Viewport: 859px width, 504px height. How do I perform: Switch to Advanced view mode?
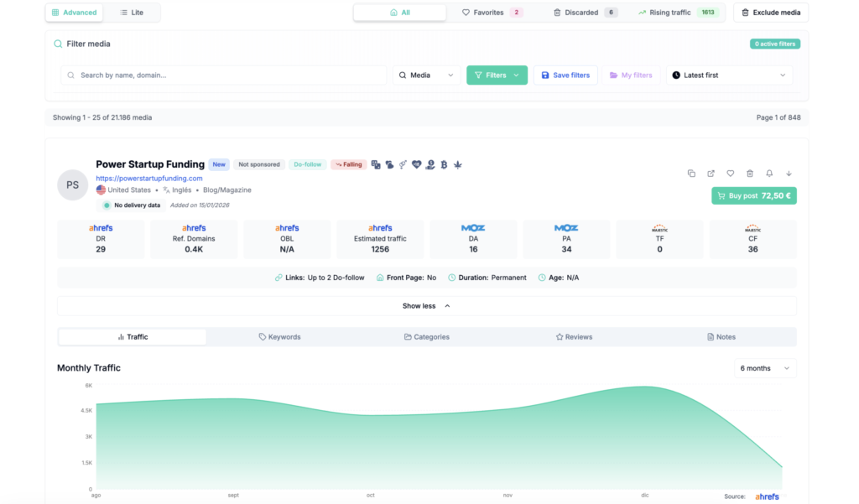point(75,13)
